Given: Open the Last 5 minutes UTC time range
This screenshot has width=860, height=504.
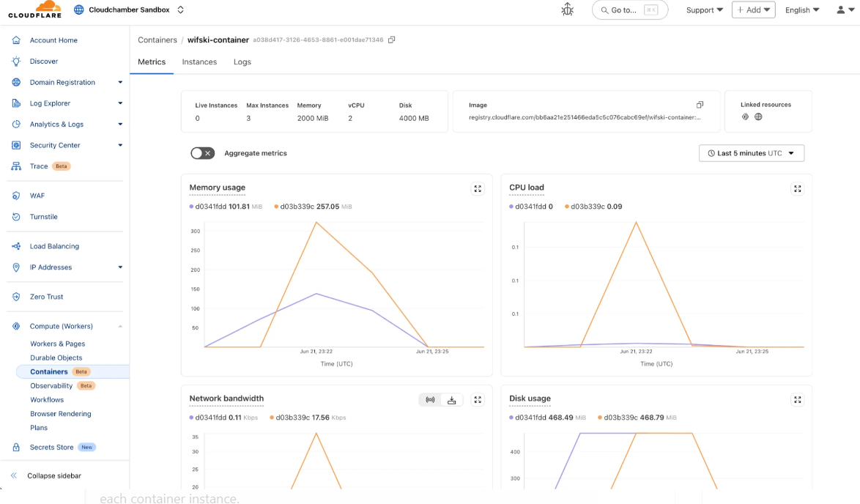Looking at the screenshot, I should coord(752,153).
